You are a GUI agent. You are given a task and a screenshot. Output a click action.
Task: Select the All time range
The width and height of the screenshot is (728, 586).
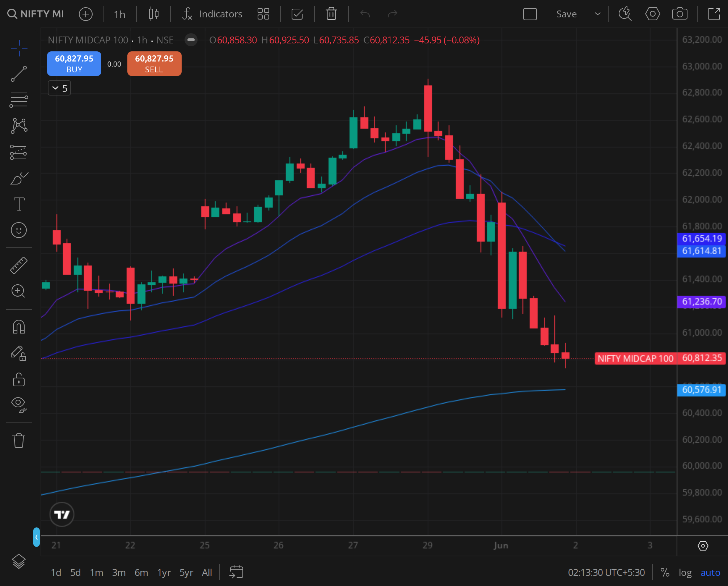[207, 573]
